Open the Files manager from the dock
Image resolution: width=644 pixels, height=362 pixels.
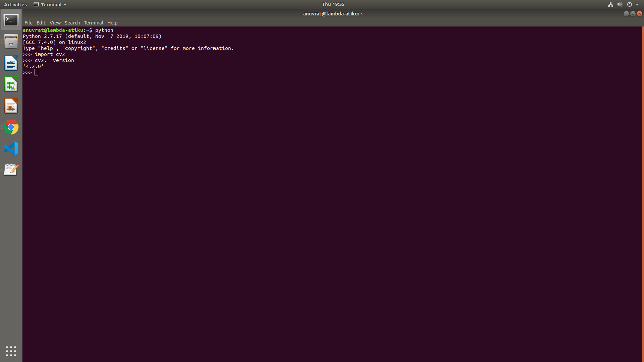tap(11, 41)
